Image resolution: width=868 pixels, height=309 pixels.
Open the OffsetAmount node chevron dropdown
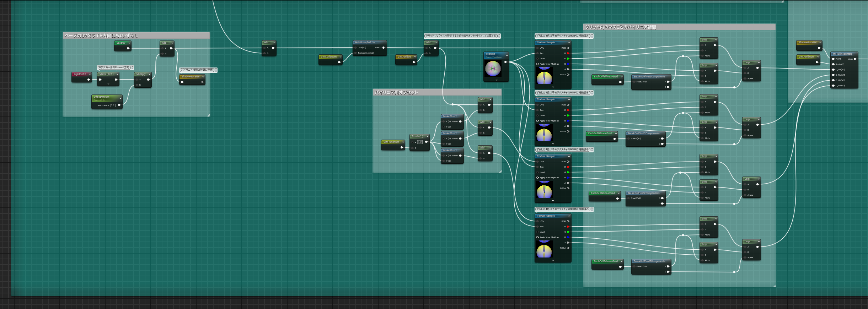coord(120,98)
